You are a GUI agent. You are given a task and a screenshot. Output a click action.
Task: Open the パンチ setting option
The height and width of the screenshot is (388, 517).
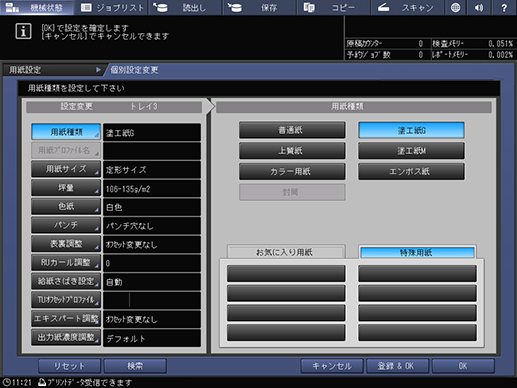pyautogui.click(x=66, y=225)
